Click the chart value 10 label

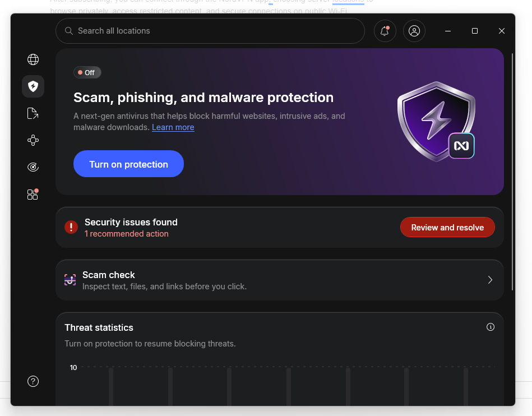[x=73, y=367]
